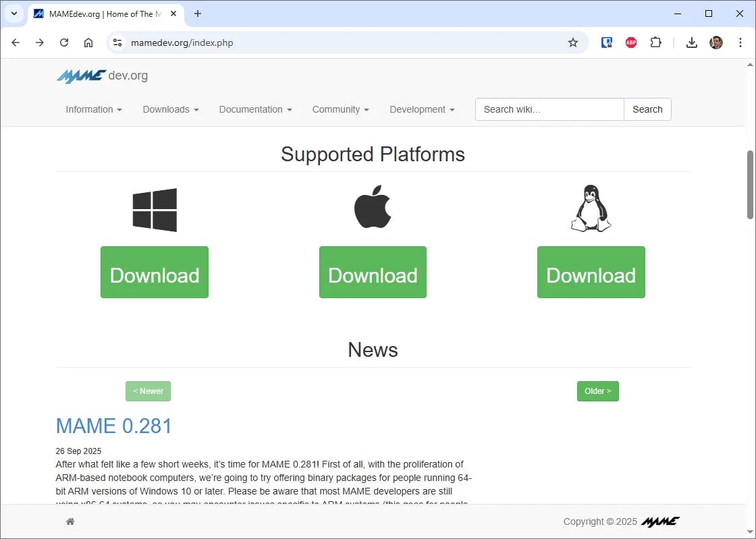Focus the Search wiki input field

pyautogui.click(x=549, y=109)
